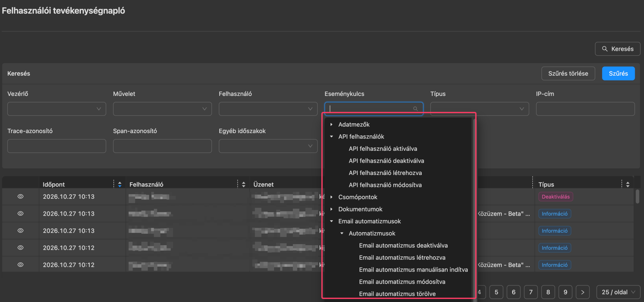Viewport: 644px width, 302px height.
Task: Change the 25 / oldal page size
Action: click(x=618, y=292)
